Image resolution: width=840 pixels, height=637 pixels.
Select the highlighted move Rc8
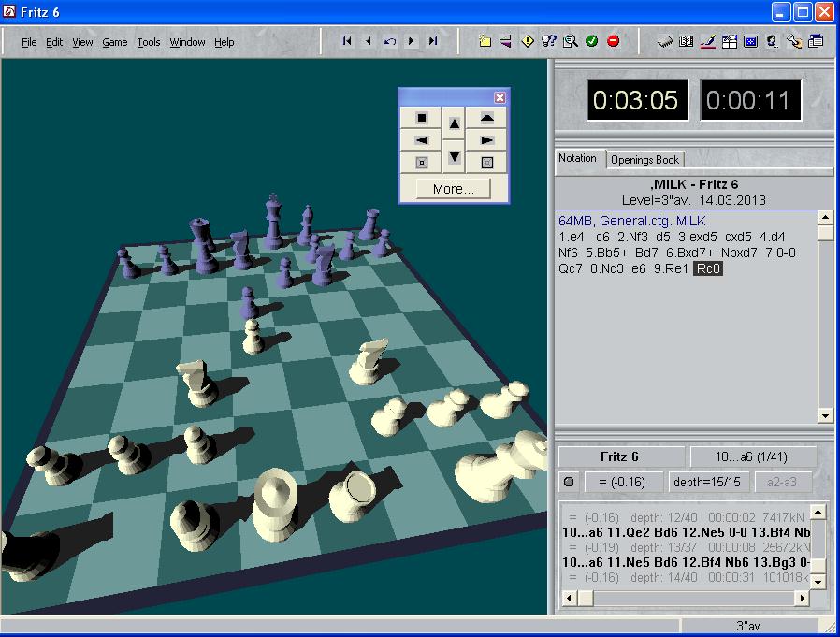708,268
